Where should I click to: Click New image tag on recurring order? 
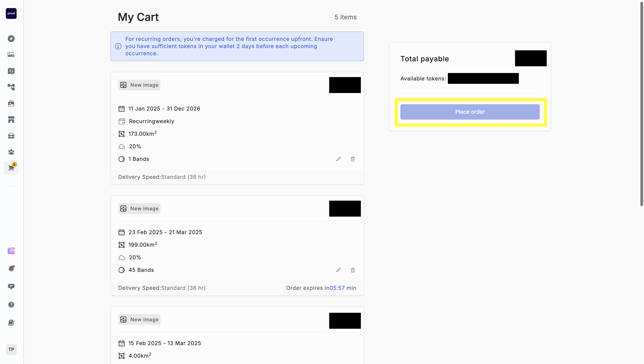point(139,85)
